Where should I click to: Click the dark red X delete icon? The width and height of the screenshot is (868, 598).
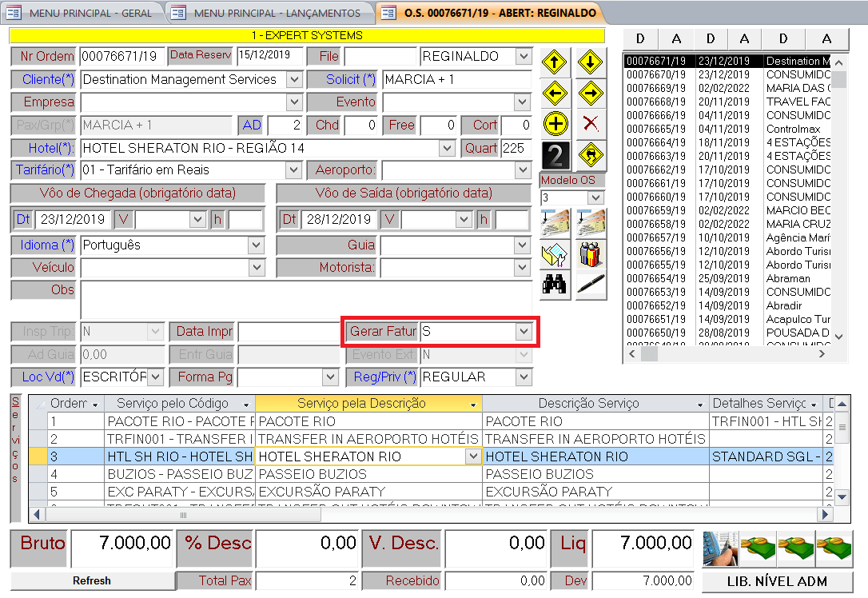(590, 124)
